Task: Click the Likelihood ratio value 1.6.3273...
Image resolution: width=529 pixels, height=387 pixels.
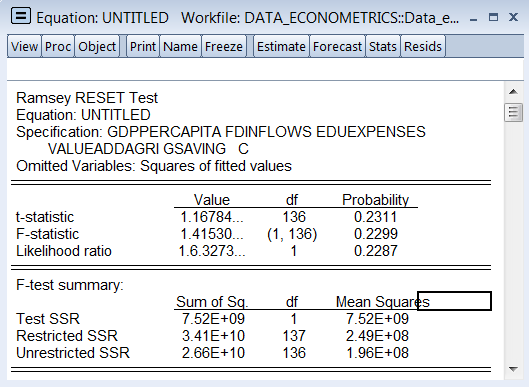Action: click(212, 251)
